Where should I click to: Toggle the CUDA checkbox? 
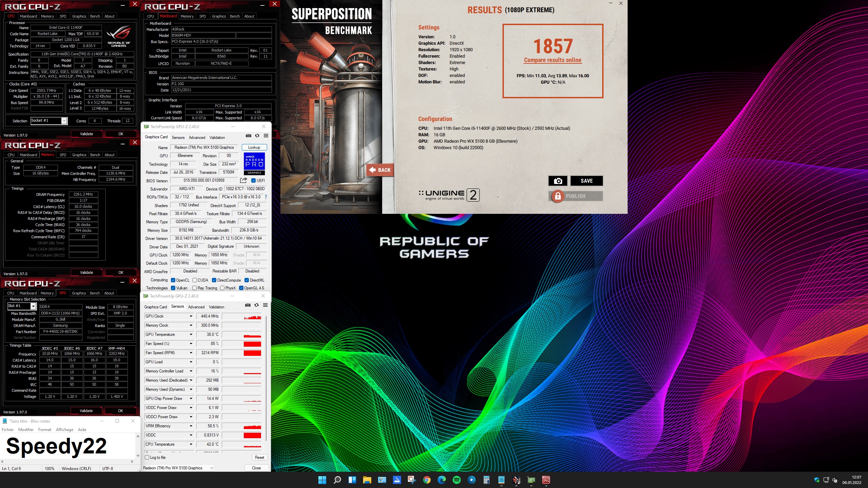(195, 280)
